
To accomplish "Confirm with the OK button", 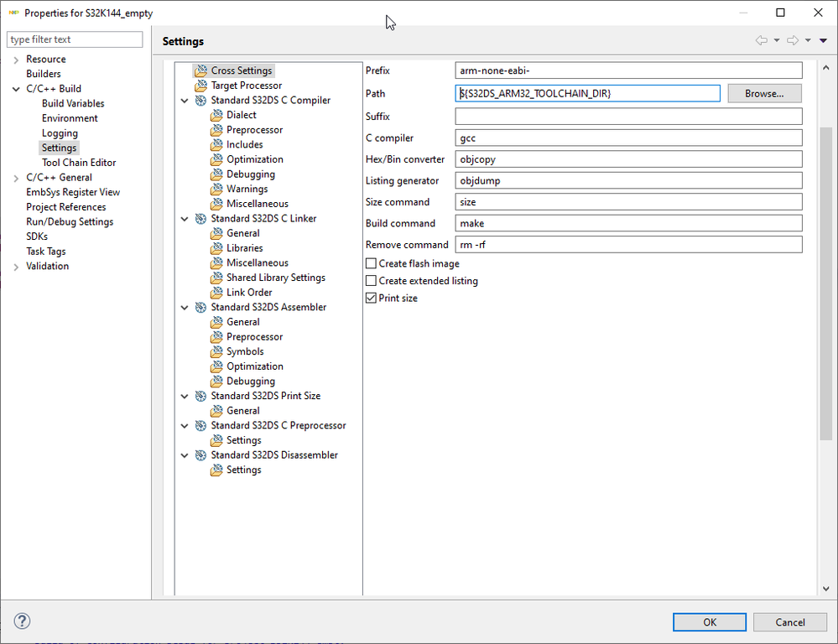I will tap(709, 622).
